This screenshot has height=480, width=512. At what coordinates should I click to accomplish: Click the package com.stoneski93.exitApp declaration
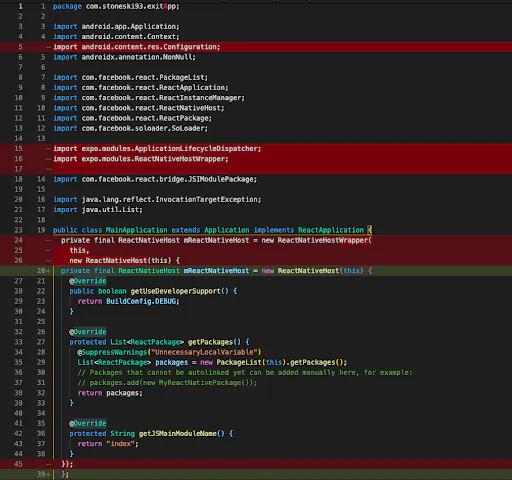pyautogui.click(x=116, y=6)
